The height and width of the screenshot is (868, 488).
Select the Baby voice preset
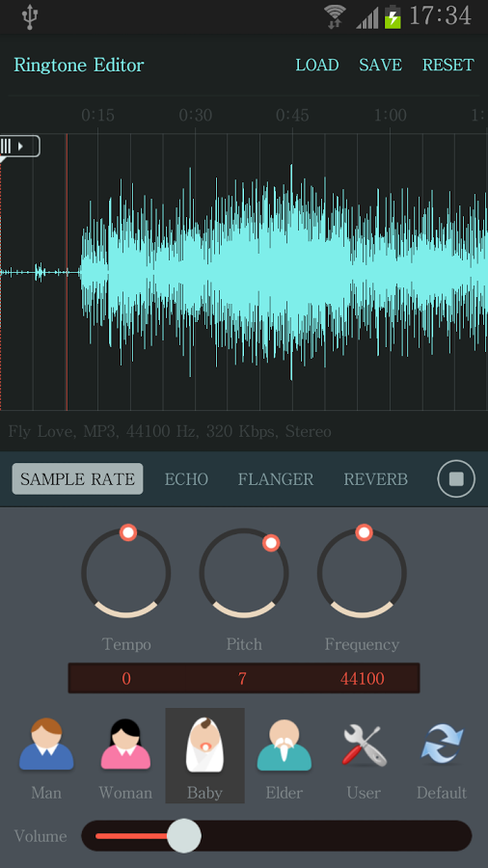click(204, 756)
